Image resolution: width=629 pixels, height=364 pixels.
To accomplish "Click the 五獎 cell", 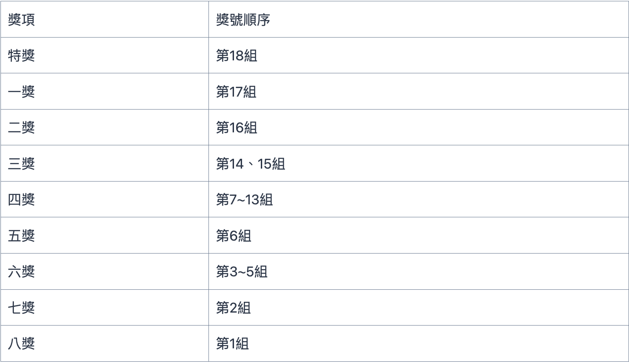I will click(x=104, y=235).
